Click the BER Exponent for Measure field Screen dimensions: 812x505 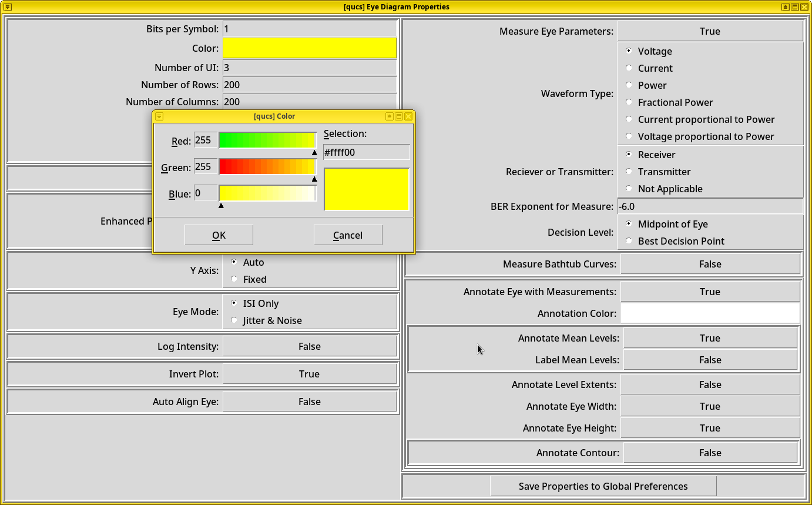[x=709, y=206]
